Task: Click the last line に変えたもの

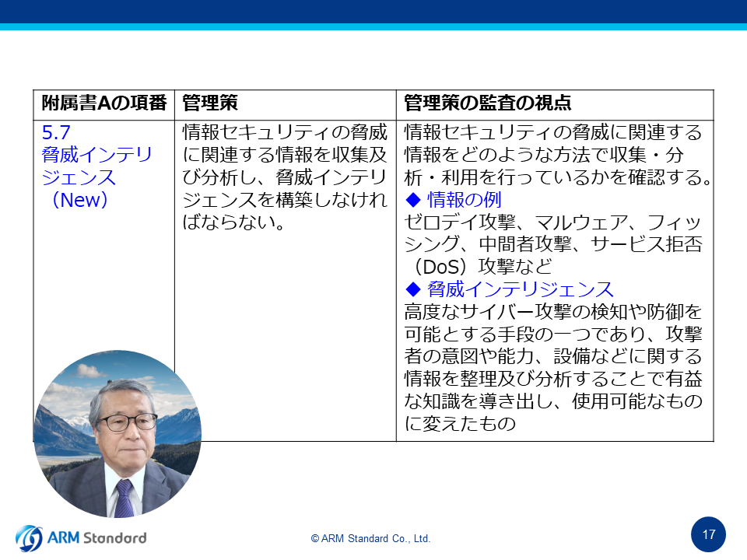Action: coord(460,423)
